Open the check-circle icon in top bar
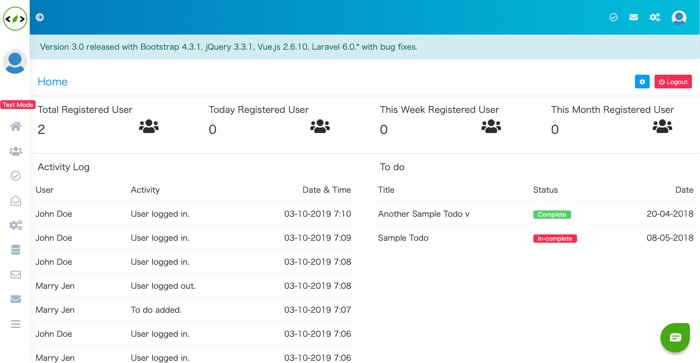The height and width of the screenshot is (363, 700). click(x=613, y=17)
